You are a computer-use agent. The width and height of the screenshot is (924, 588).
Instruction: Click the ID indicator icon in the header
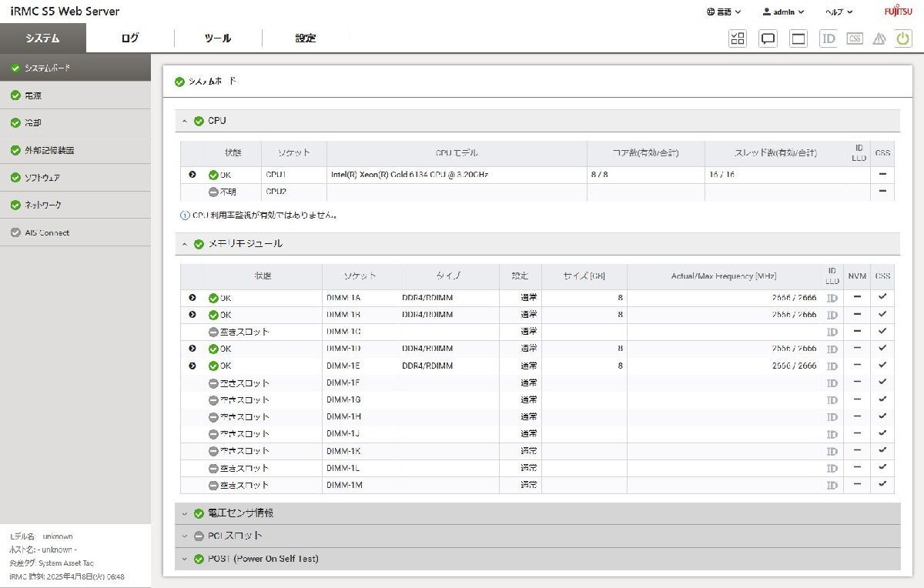pos(829,38)
